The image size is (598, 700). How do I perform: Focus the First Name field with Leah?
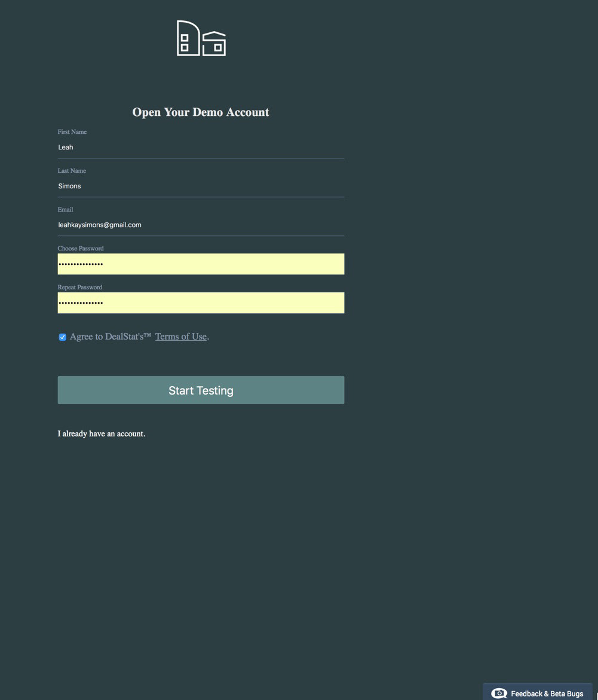201,147
